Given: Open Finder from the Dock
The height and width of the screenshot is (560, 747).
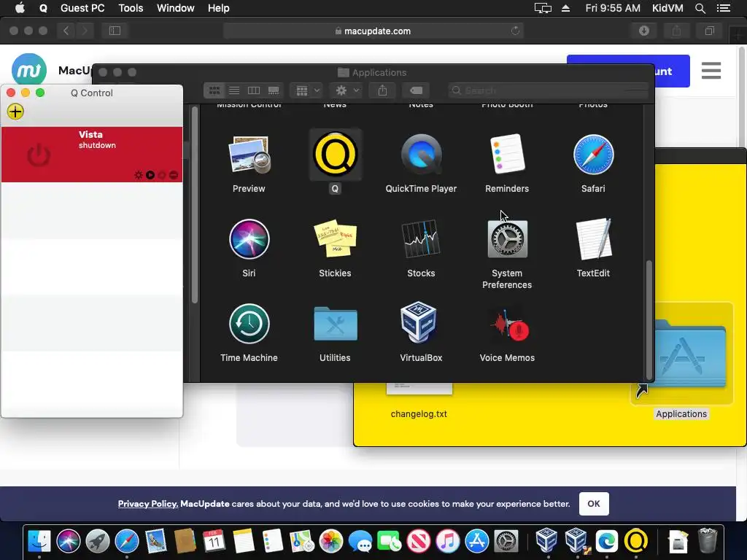Looking at the screenshot, I should pos(39,541).
